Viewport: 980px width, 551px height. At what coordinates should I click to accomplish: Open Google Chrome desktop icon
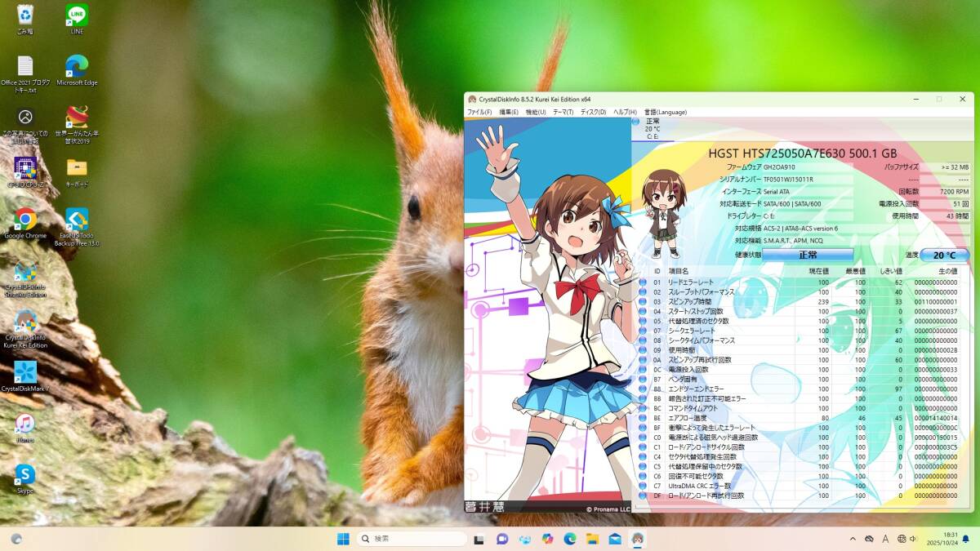tap(25, 220)
